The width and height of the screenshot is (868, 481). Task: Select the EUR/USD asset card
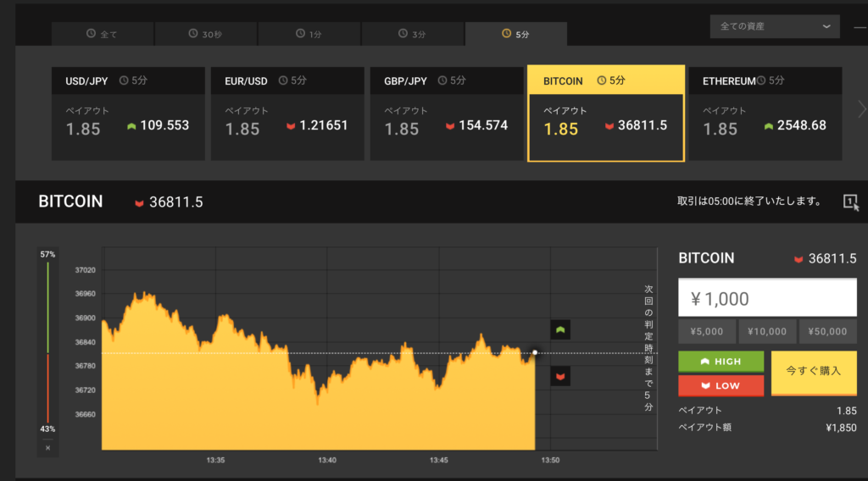pos(287,113)
